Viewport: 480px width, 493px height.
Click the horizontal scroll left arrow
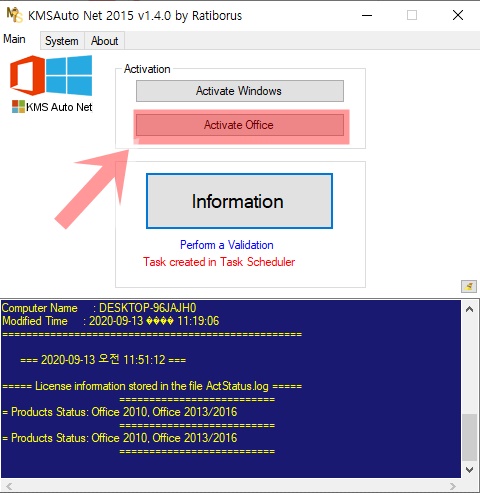point(9,486)
